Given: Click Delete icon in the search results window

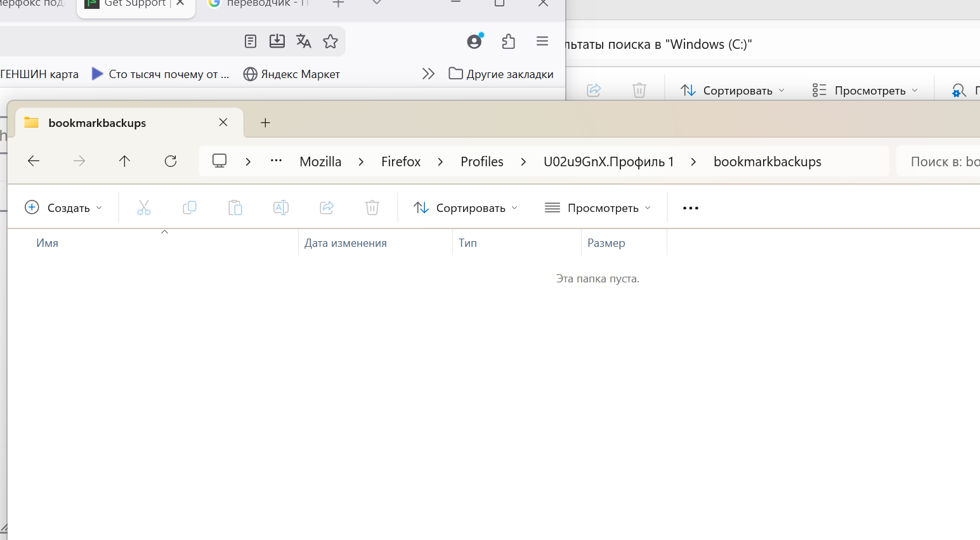Looking at the screenshot, I should tap(639, 90).
